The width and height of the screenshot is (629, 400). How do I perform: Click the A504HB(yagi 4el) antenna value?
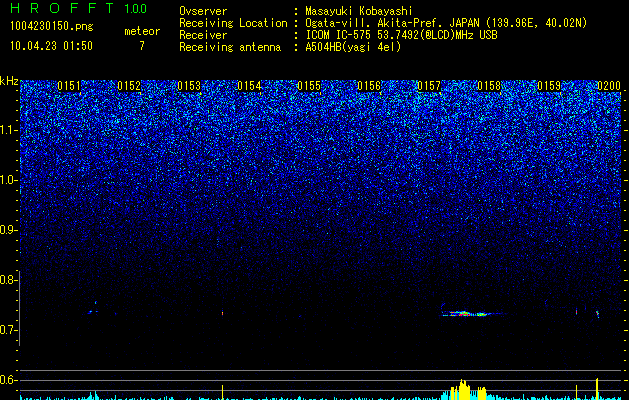click(x=353, y=47)
